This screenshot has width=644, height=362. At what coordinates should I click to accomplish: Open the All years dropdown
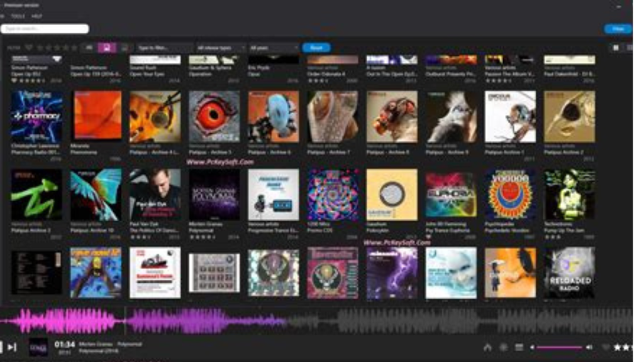(273, 48)
